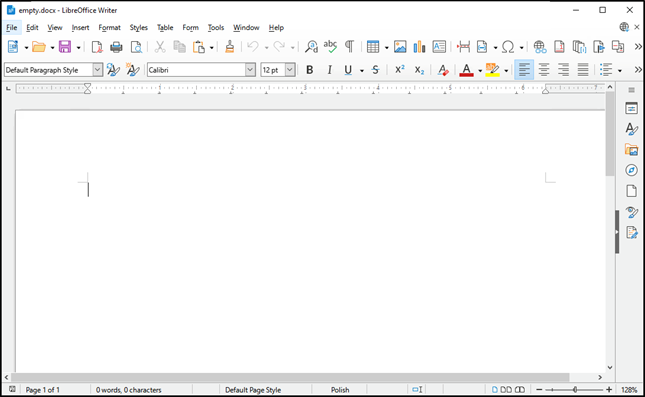Expand Paste options dropdown arrow
Image resolution: width=645 pixels, height=397 pixels.
pos(212,48)
